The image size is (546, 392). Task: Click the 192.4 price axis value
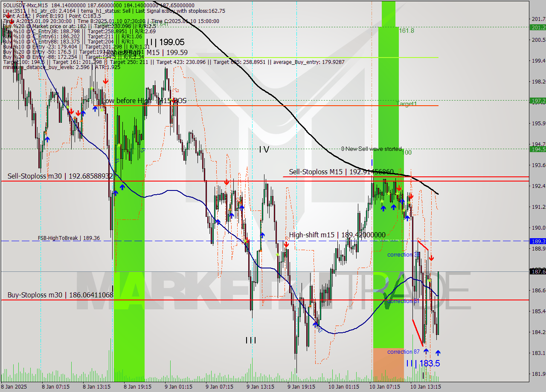[x=539, y=186]
